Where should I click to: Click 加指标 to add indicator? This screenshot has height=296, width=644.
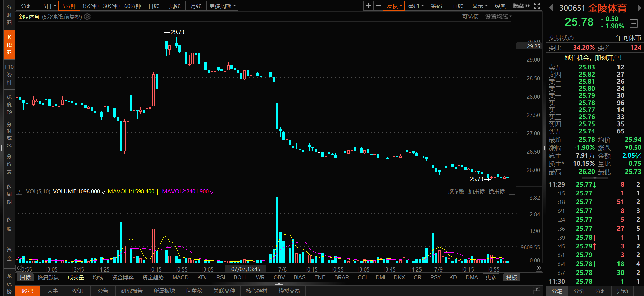coord(477,191)
